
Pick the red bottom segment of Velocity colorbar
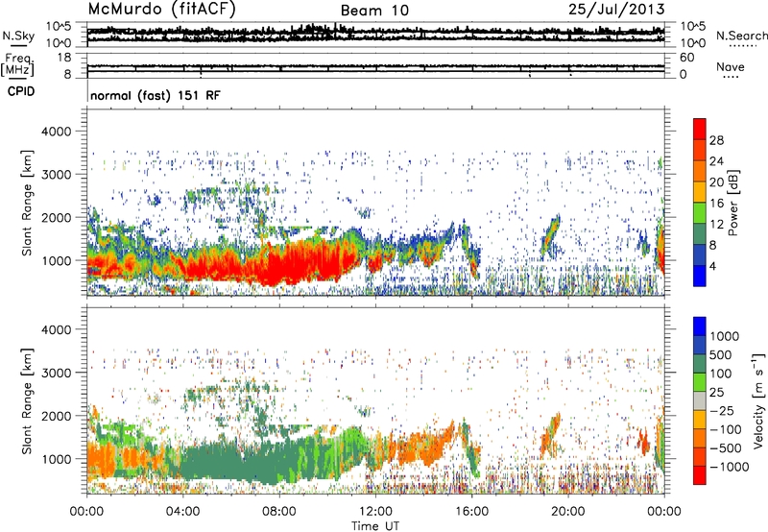700,475
